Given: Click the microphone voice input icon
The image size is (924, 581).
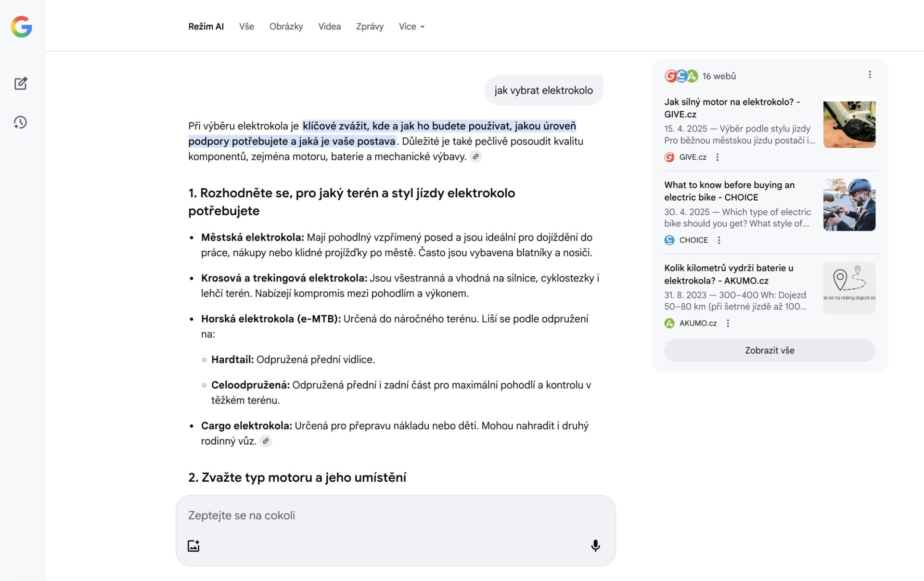Looking at the screenshot, I should pos(595,545).
